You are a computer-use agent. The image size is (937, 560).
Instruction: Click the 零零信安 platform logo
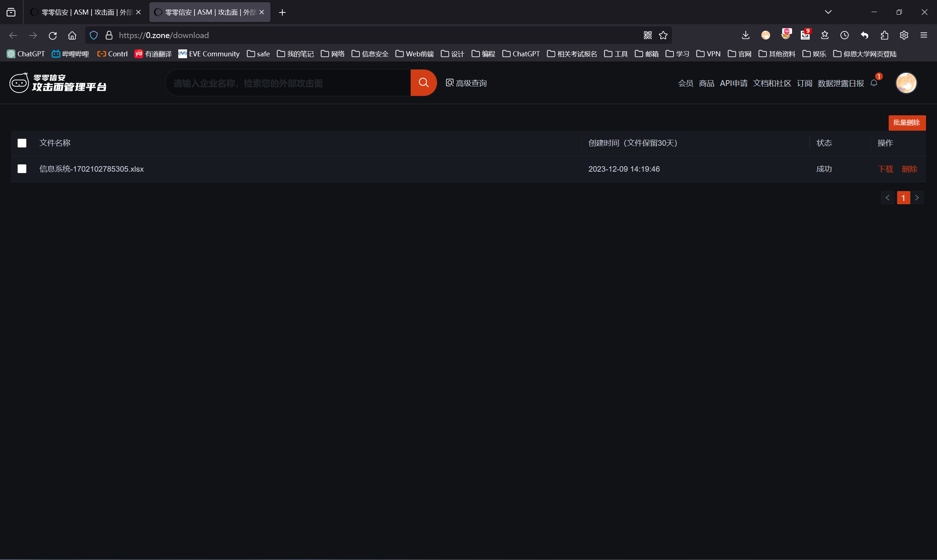click(x=58, y=83)
